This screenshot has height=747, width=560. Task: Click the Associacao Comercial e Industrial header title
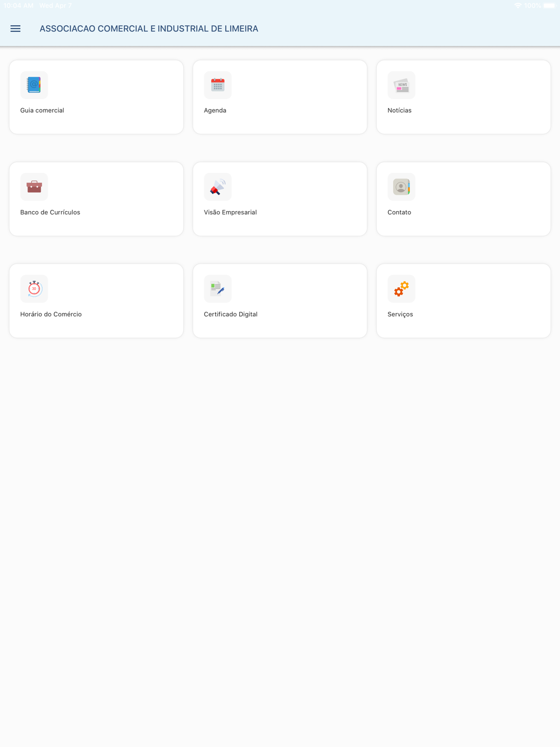[149, 29]
